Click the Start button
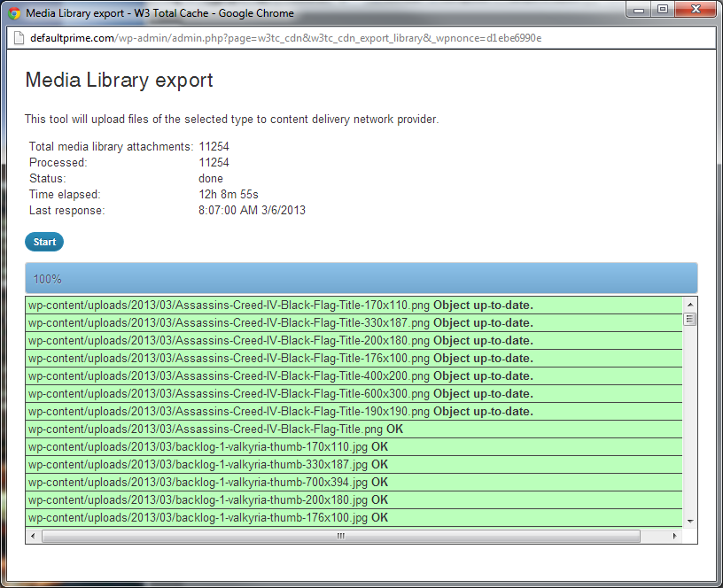 click(44, 242)
